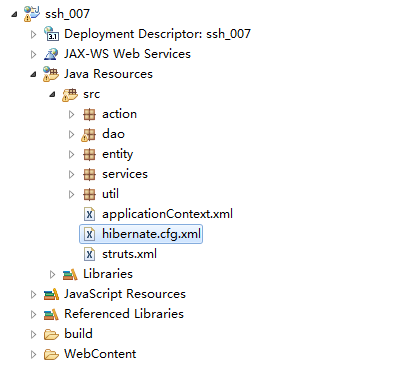This screenshot has width=405, height=365.
Task: Expand the Referenced Libraries node
Action: click(x=33, y=314)
